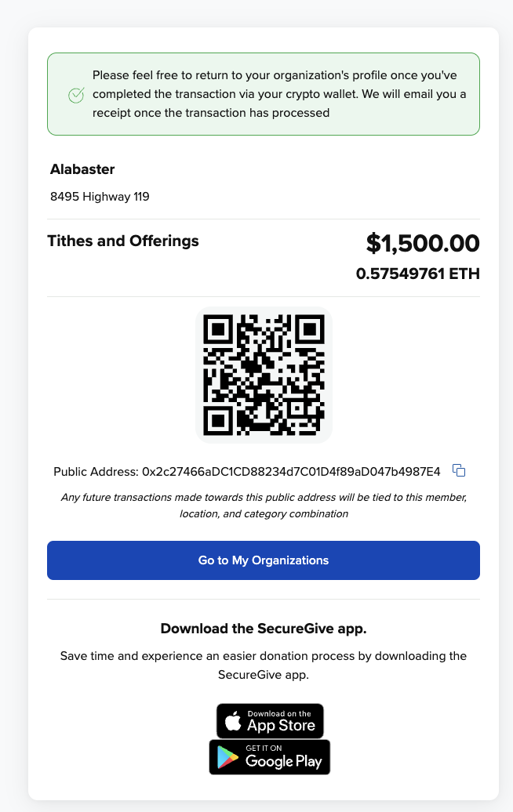Click the donation QR code image
513x812 pixels.
coord(264,375)
